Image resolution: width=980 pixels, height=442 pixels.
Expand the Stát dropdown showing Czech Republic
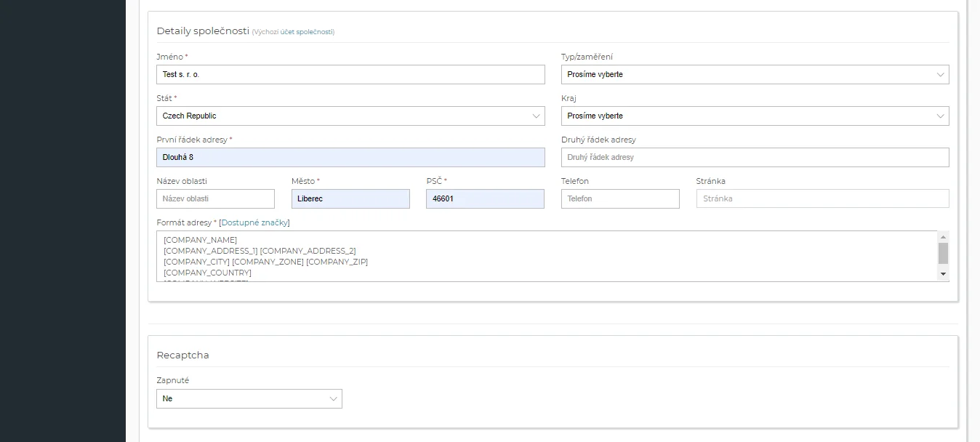tap(350, 116)
